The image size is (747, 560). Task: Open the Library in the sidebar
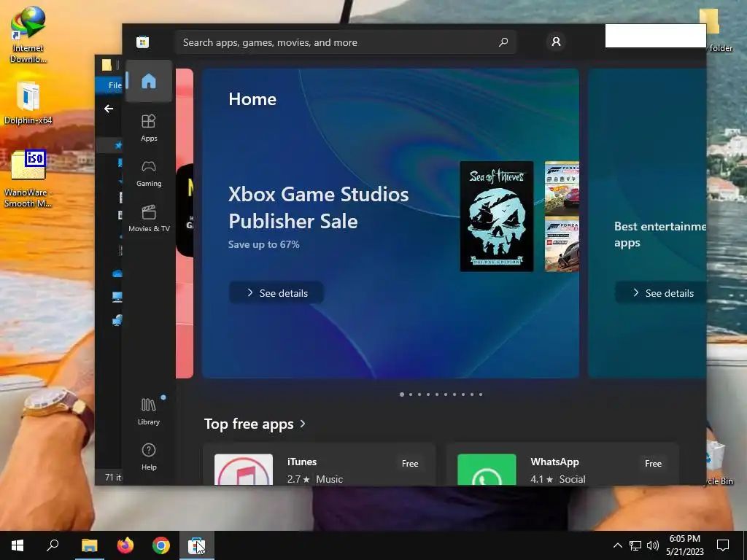click(149, 411)
